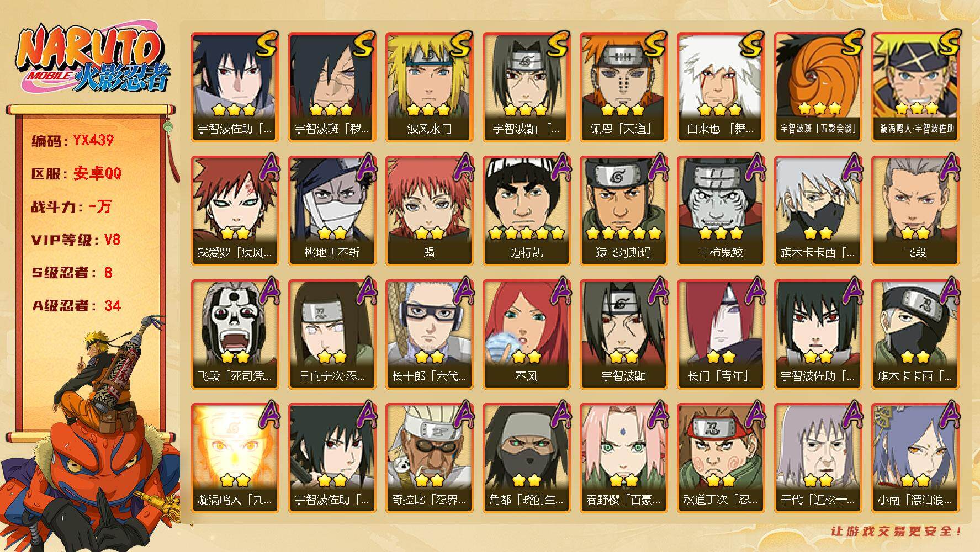The height and width of the screenshot is (552, 980).
Task: Click the Naruto Mobile 火影忍者 logo
Action: (x=92, y=61)
